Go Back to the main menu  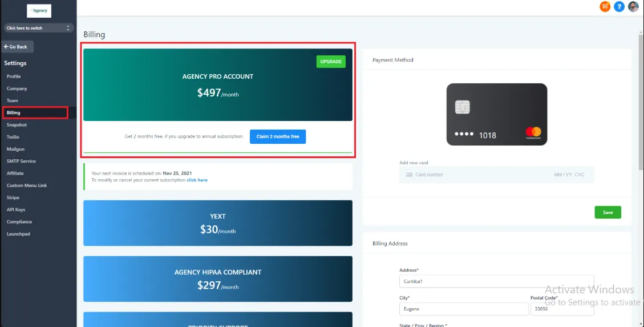[x=17, y=47]
